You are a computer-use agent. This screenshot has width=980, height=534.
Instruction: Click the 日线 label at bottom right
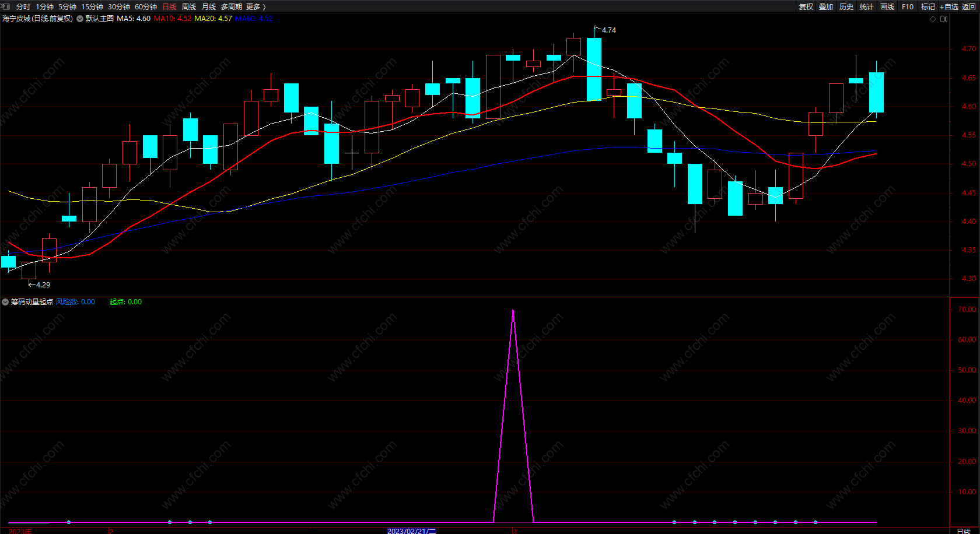(x=964, y=531)
